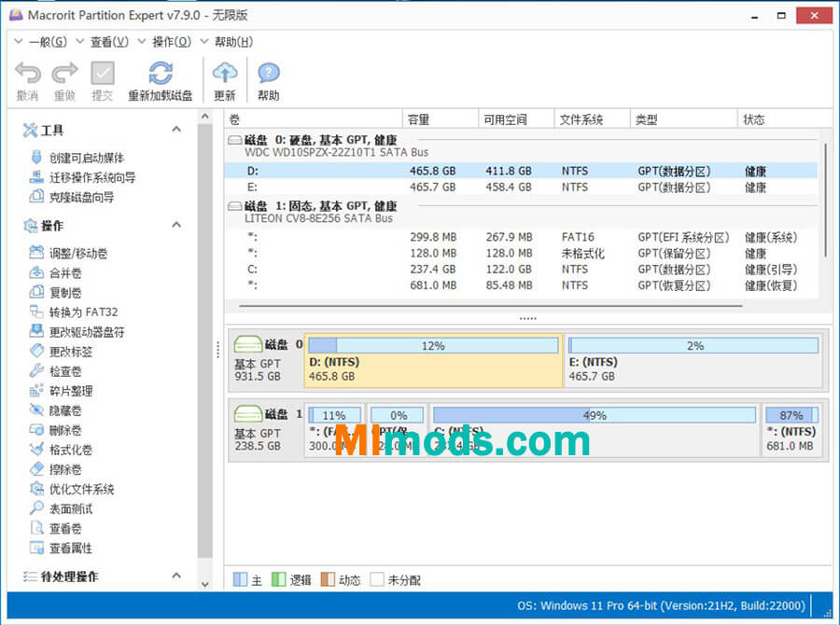Viewport: 840px width, 625px height.
Task: Select the C: volume row in list
Action: point(521,270)
